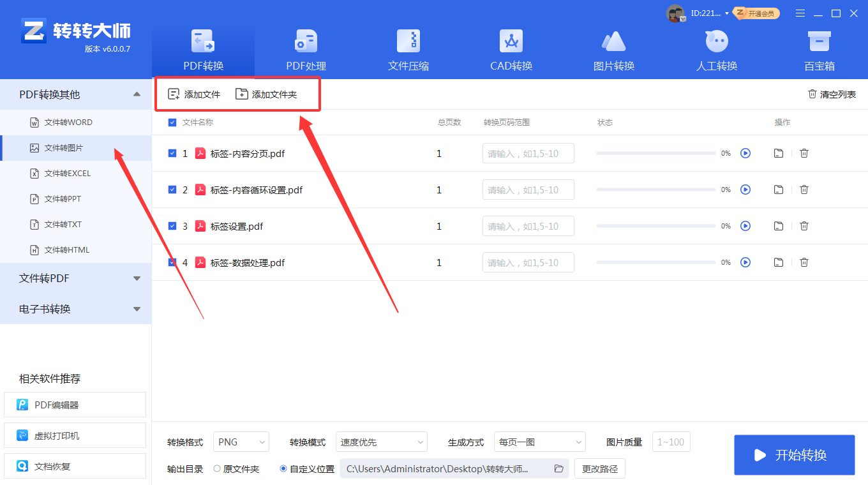The width and height of the screenshot is (868, 485).
Task: Click the 开通会员 membership badge
Action: pos(757,13)
